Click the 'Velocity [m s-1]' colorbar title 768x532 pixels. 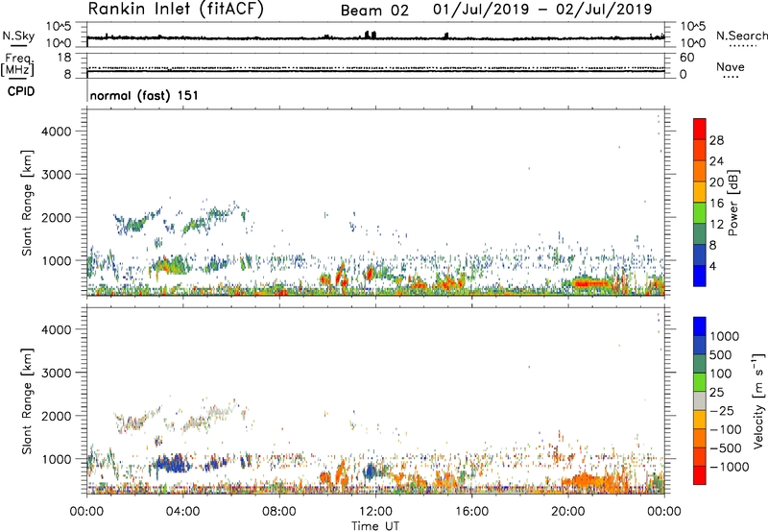tap(758, 400)
